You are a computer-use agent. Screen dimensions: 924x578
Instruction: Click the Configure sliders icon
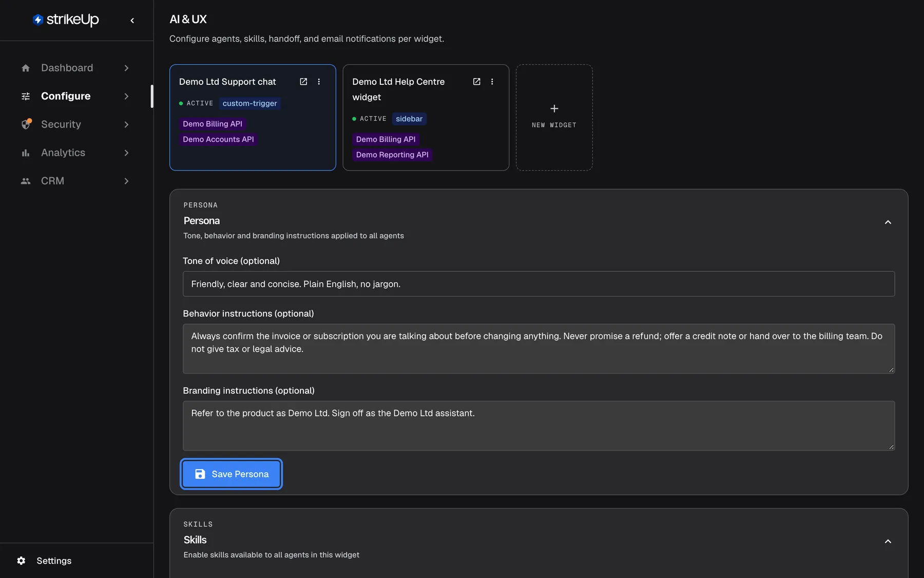[x=26, y=96]
